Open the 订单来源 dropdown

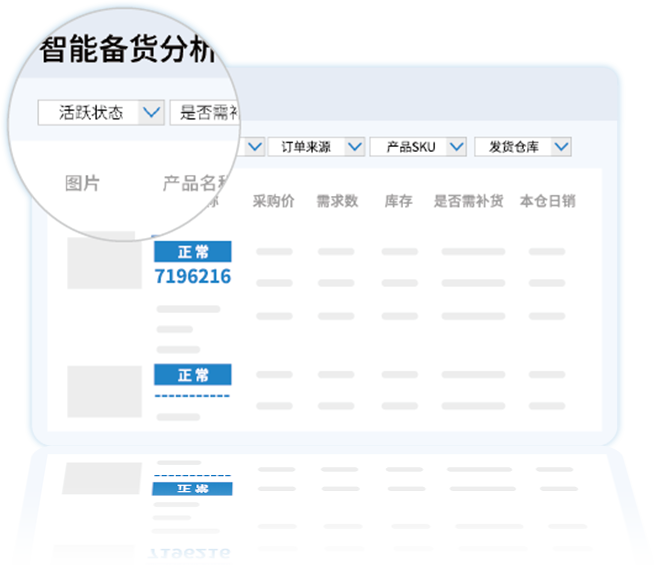pyautogui.click(x=315, y=147)
